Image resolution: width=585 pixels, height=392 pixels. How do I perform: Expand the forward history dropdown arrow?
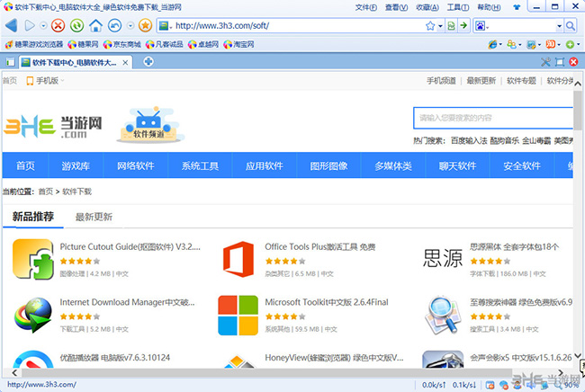(43, 26)
